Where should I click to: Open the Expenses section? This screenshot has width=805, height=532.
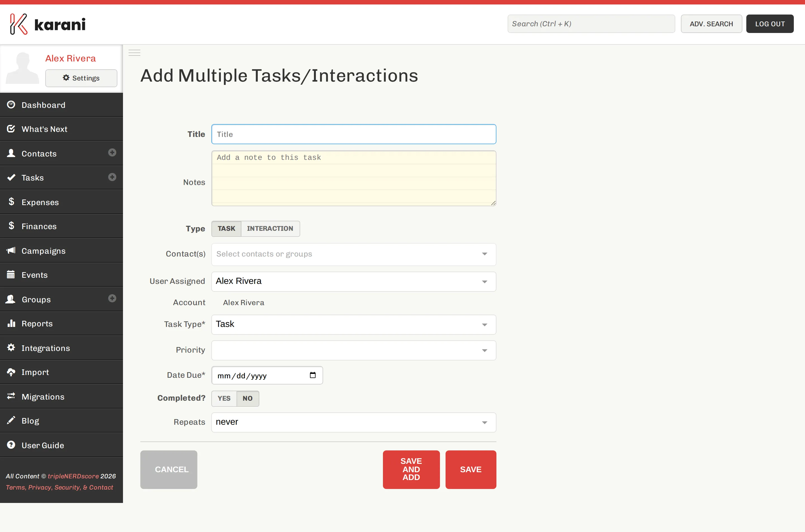coord(61,202)
